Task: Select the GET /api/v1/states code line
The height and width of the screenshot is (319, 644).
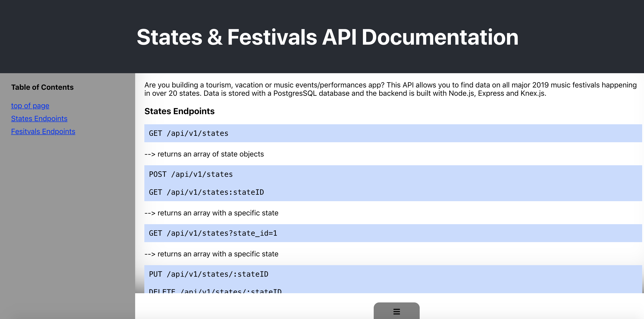Action: point(188,133)
